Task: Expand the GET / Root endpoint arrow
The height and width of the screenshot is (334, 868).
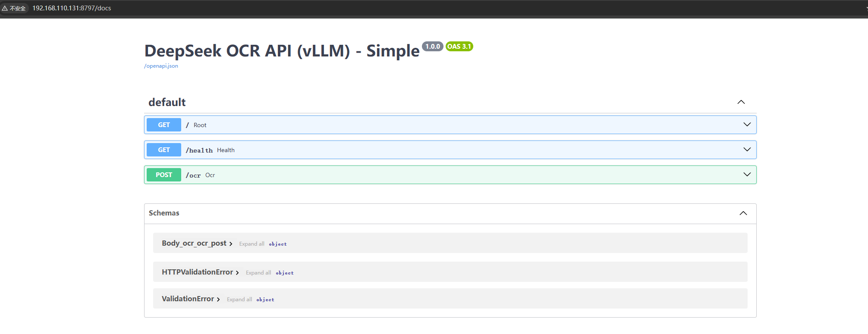Action: (747, 125)
